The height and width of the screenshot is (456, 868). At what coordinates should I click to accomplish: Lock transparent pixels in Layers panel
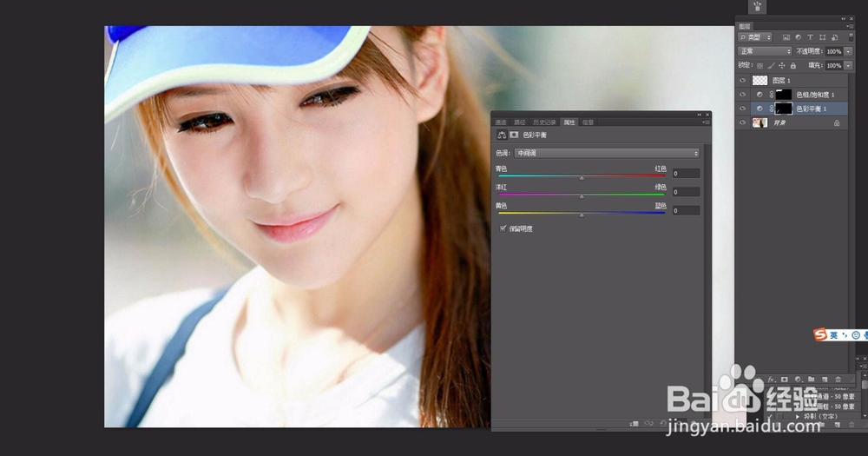click(760, 65)
